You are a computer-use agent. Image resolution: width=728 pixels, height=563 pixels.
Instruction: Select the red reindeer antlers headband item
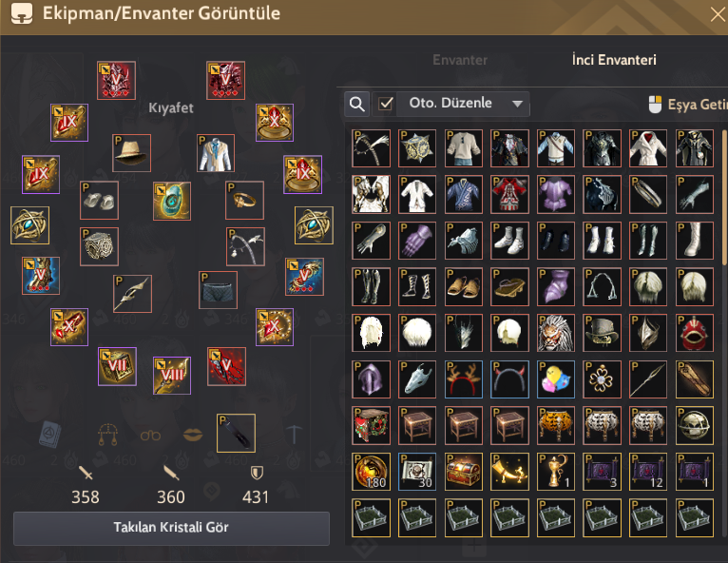[x=464, y=379]
